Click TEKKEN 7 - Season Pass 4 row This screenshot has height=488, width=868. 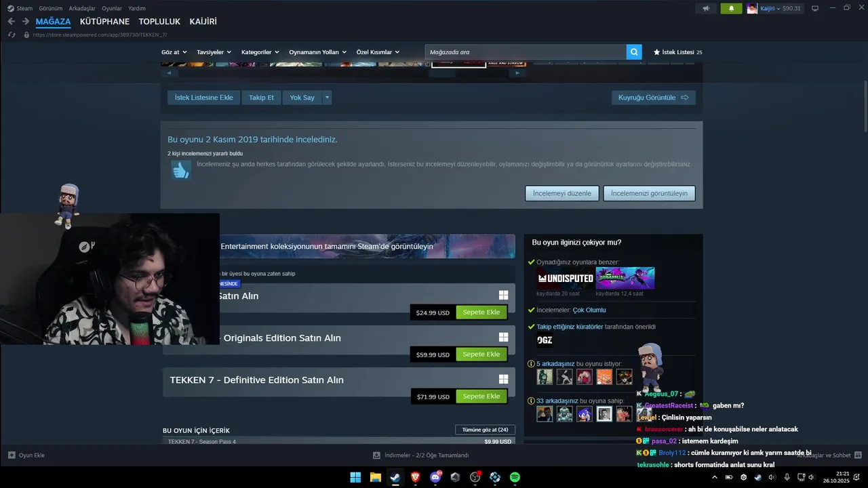point(338,441)
